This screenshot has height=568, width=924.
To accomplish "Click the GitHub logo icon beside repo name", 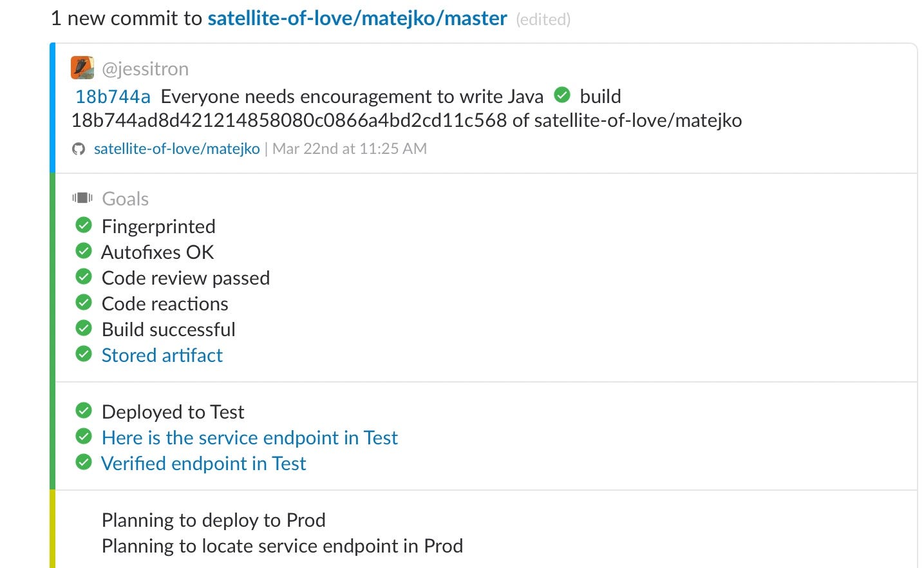I will (x=79, y=149).
